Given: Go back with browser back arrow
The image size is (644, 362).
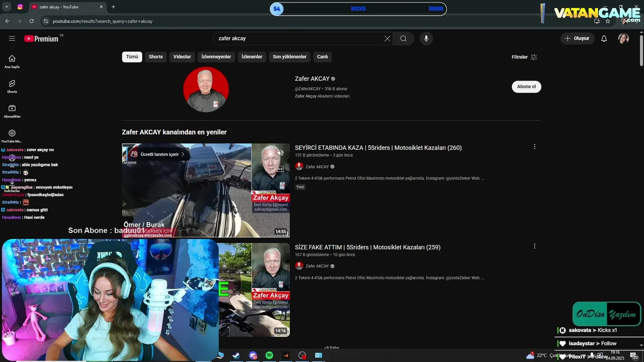Looking at the screenshot, I should (7, 21).
